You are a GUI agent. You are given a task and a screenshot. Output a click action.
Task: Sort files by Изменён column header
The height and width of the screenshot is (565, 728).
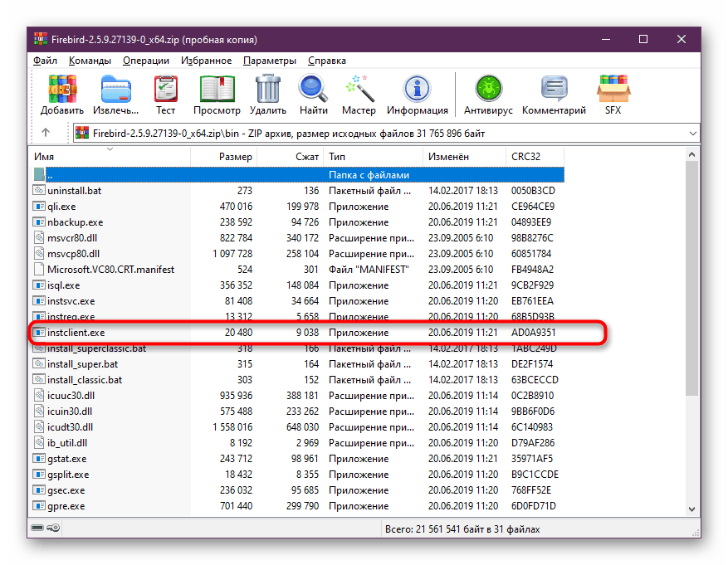coord(464,156)
